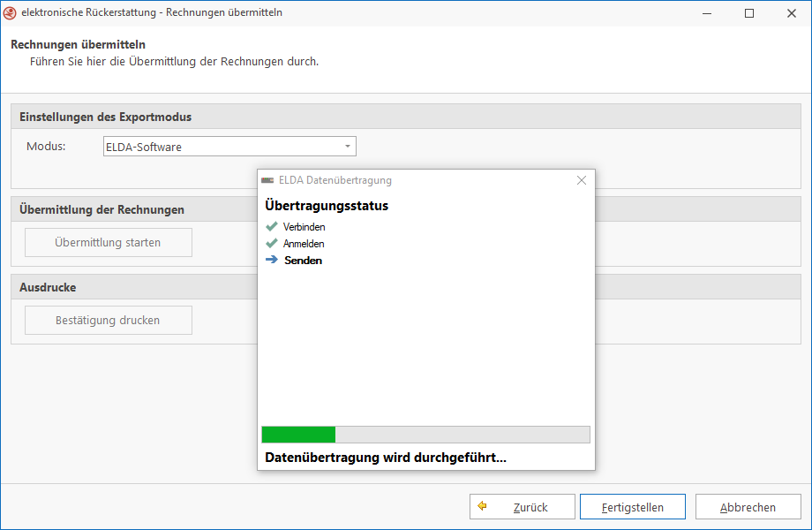Click the Einstellungen des Exportmodus section header
Screen dimensions: 812x530
tap(106, 117)
